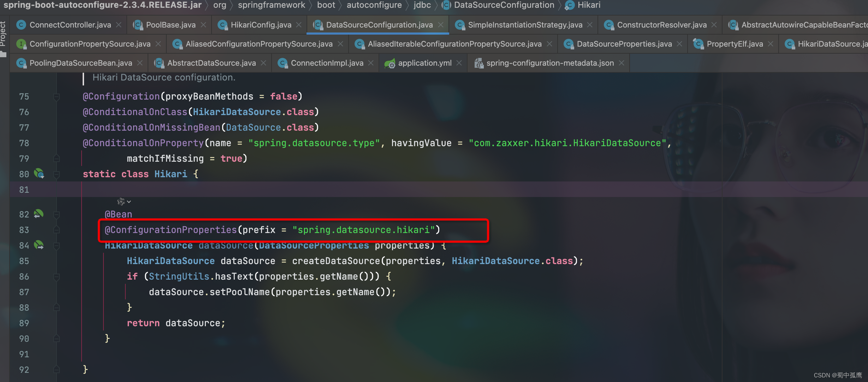Click the application.yml Spring file icon
This screenshot has width=868, height=382.
coord(390,63)
